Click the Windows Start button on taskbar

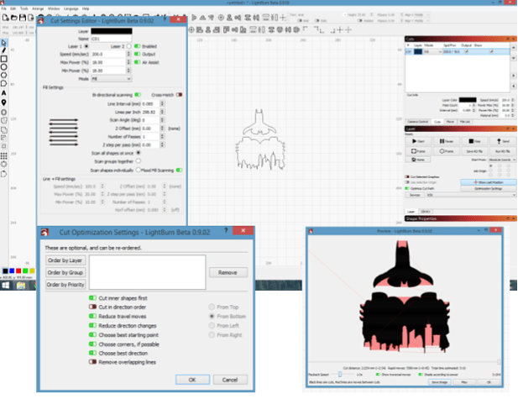pyautogui.click(x=6, y=286)
